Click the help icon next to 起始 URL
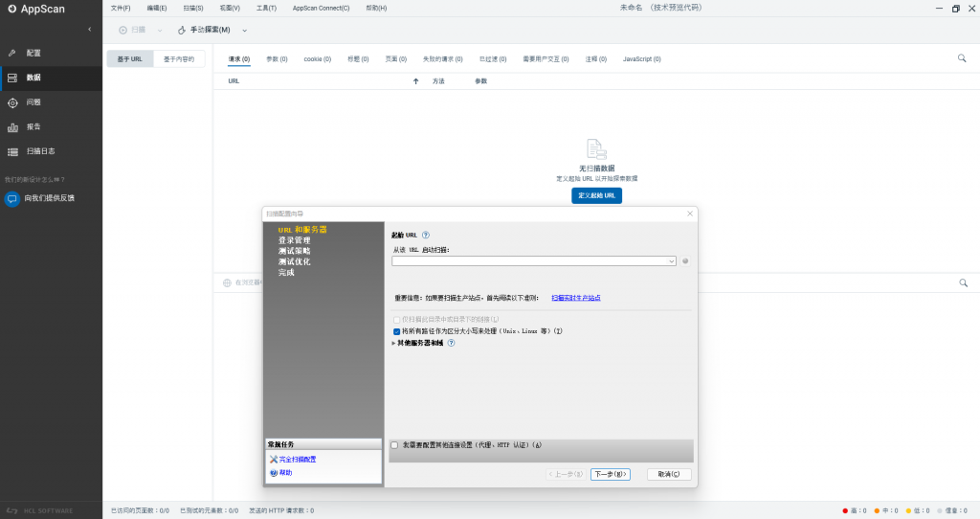Screen dimensions: 980x519 pyautogui.click(x=426, y=236)
